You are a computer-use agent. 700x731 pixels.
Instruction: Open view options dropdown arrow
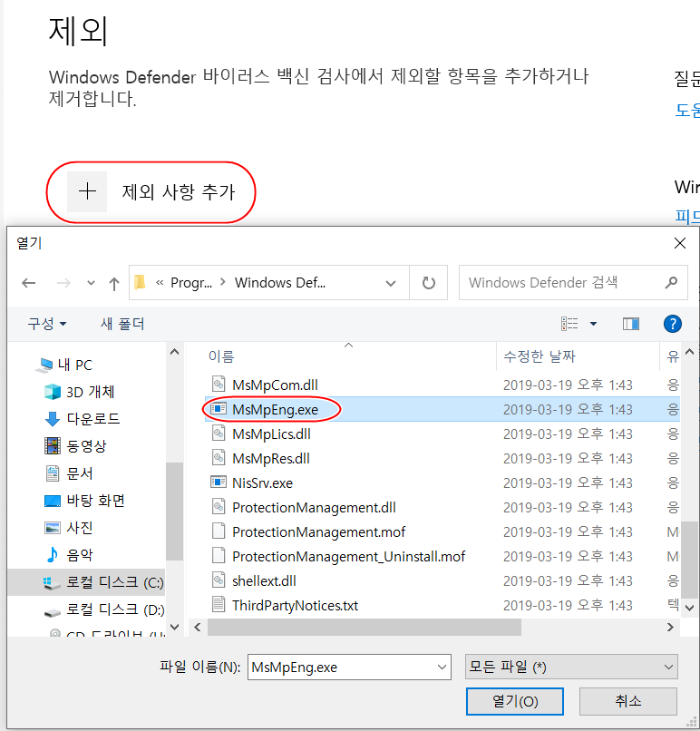tap(593, 324)
